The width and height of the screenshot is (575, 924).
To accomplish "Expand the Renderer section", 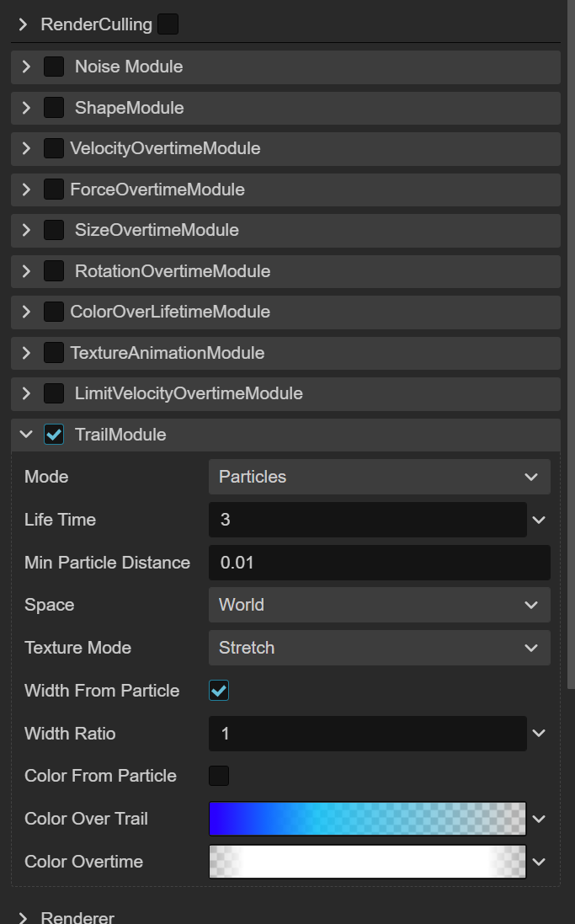I will 23,917.
